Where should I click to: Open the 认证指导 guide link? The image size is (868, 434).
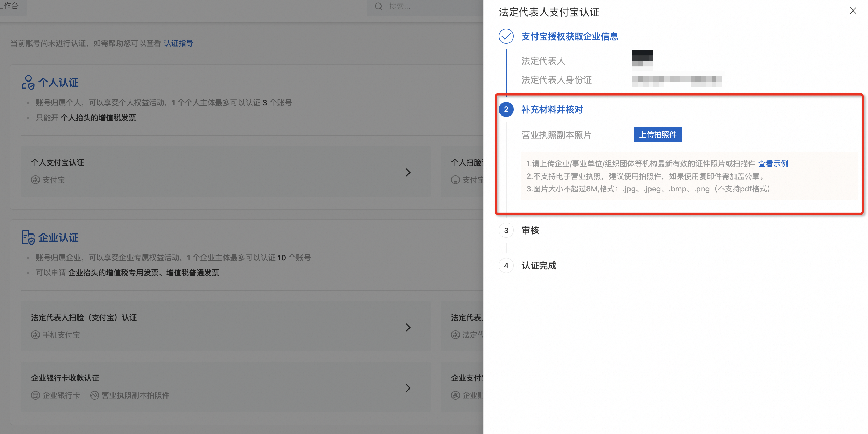[x=178, y=43]
